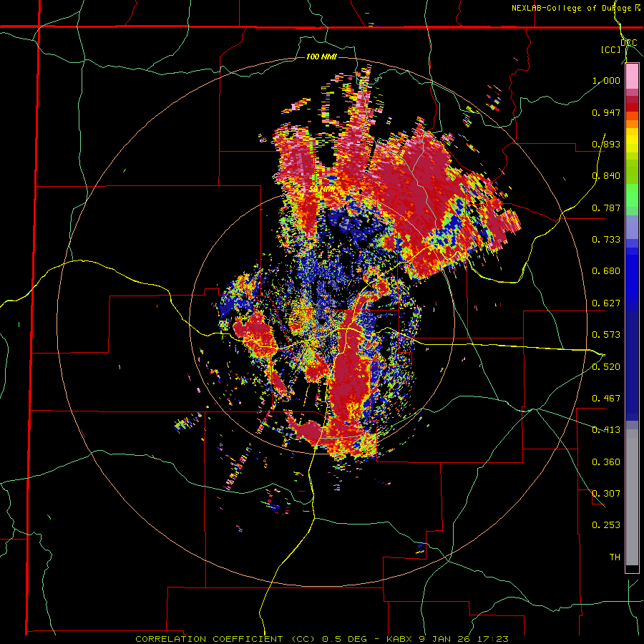
Task: Click the 0.627 scale value
Action: coord(606,303)
